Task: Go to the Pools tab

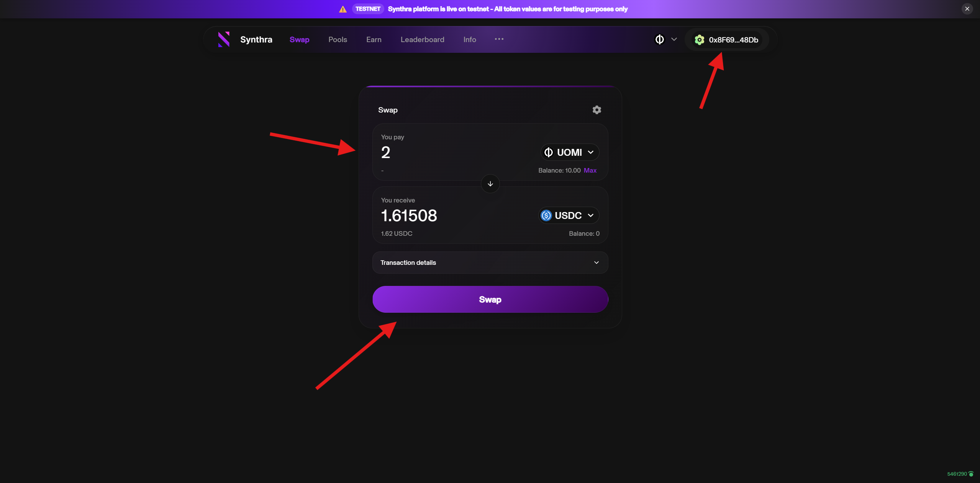Action: [x=338, y=39]
